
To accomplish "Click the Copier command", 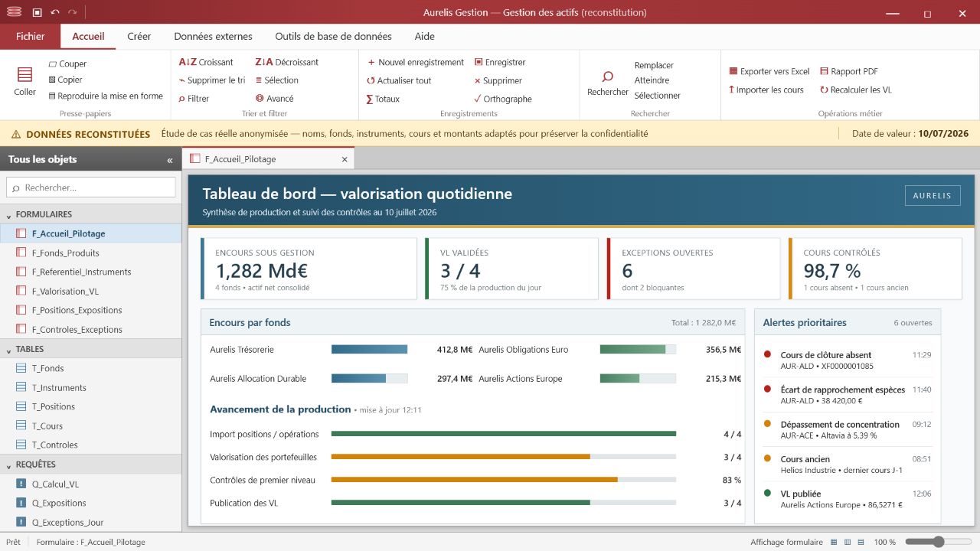I will click(x=65, y=80).
